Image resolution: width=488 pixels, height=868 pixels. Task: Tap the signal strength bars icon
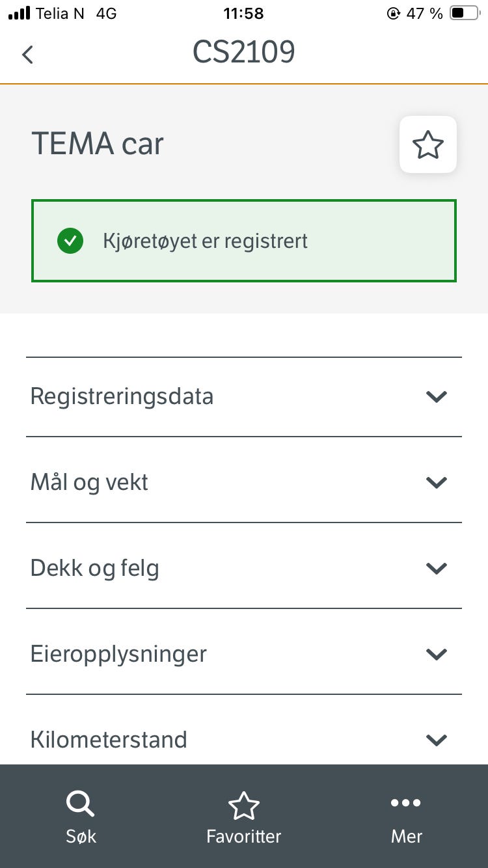(x=20, y=13)
